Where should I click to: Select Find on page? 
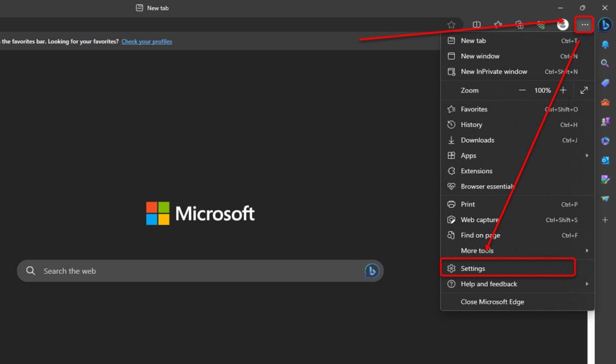(x=517, y=235)
